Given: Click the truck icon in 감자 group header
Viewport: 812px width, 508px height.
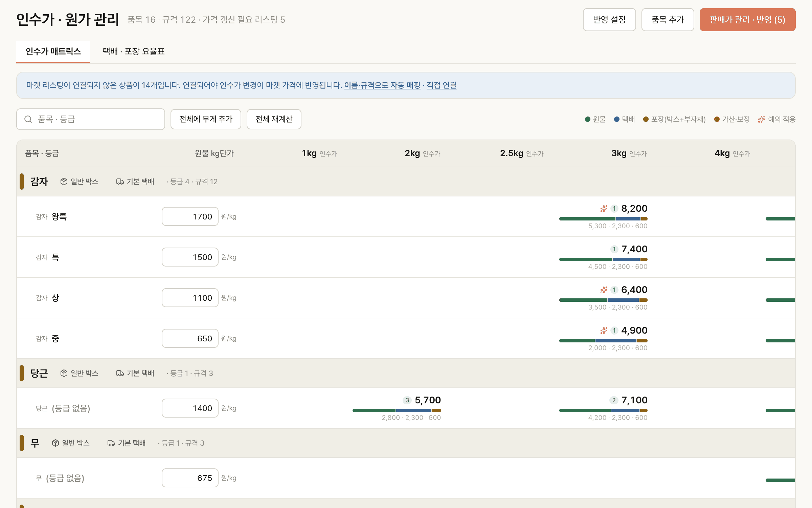Looking at the screenshot, I should pos(120,182).
